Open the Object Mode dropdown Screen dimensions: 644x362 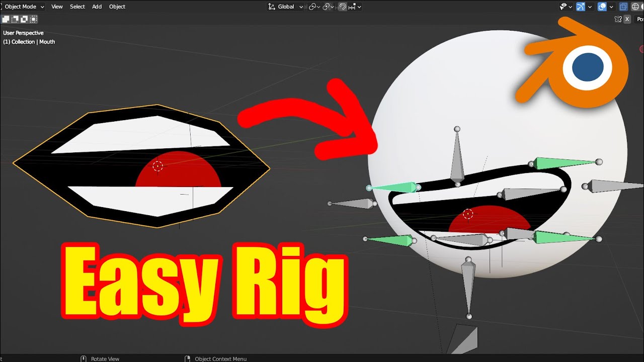24,7
